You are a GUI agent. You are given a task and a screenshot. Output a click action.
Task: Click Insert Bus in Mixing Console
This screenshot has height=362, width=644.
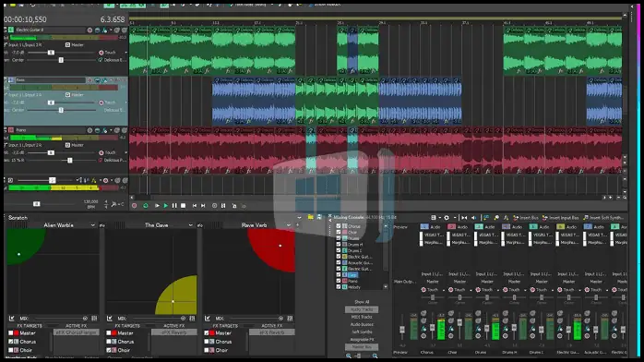[525, 218]
